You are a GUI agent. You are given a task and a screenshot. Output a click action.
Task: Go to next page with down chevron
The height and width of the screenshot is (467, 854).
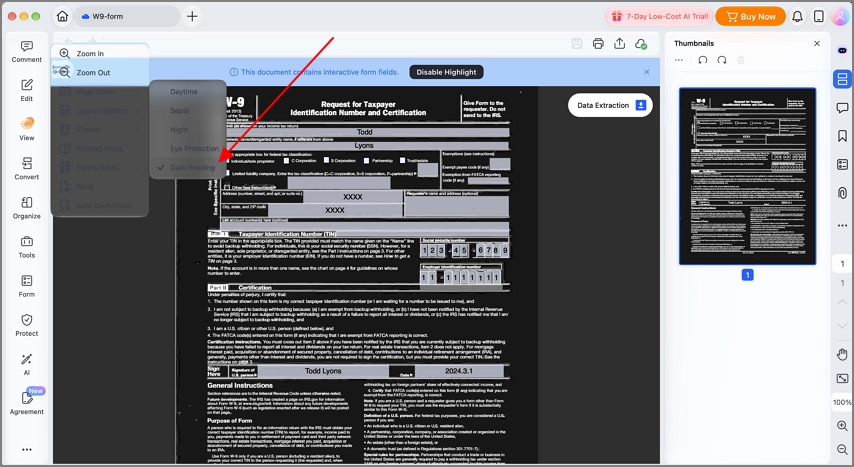pyautogui.click(x=842, y=325)
